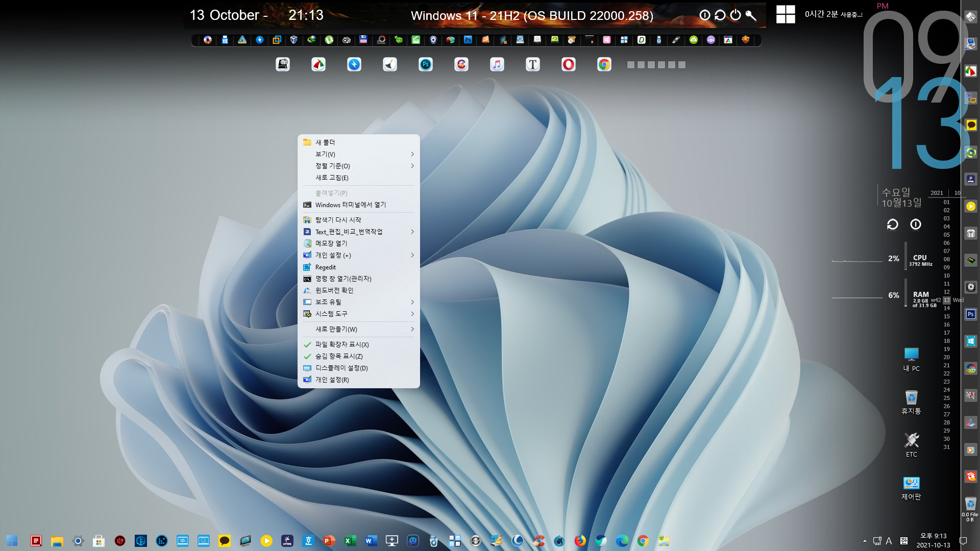Open PowerPoint from the taskbar

pos(329,541)
